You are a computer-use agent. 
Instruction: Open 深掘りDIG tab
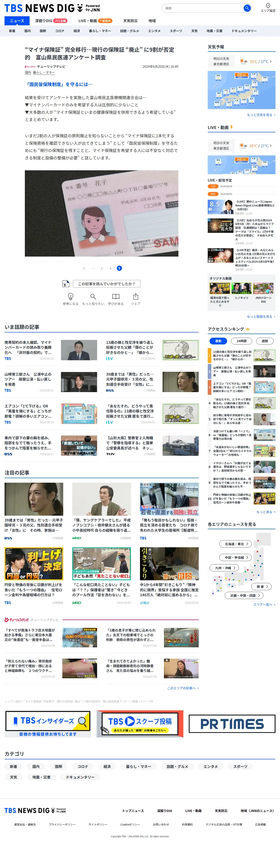pos(51,21)
